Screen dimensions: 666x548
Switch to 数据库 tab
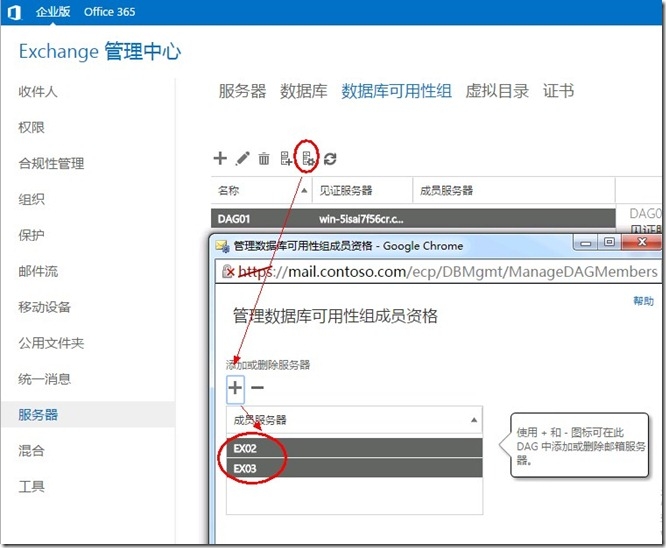[303, 91]
